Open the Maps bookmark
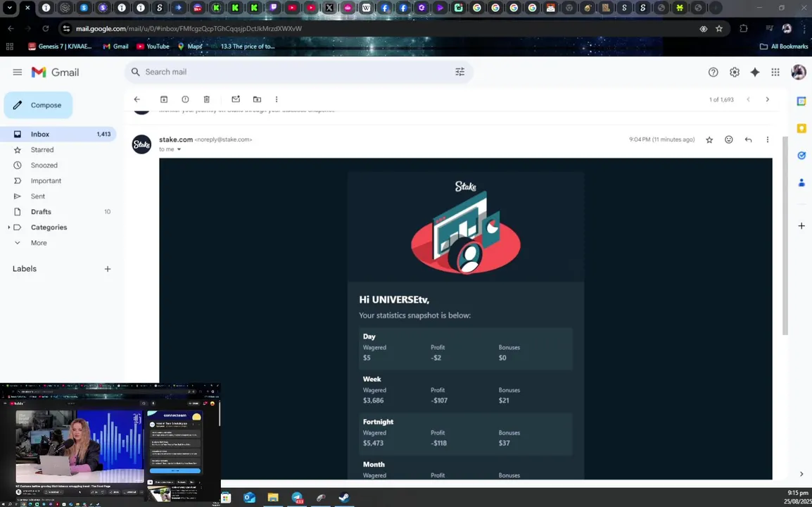The width and height of the screenshot is (812, 507). click(190, 46)
